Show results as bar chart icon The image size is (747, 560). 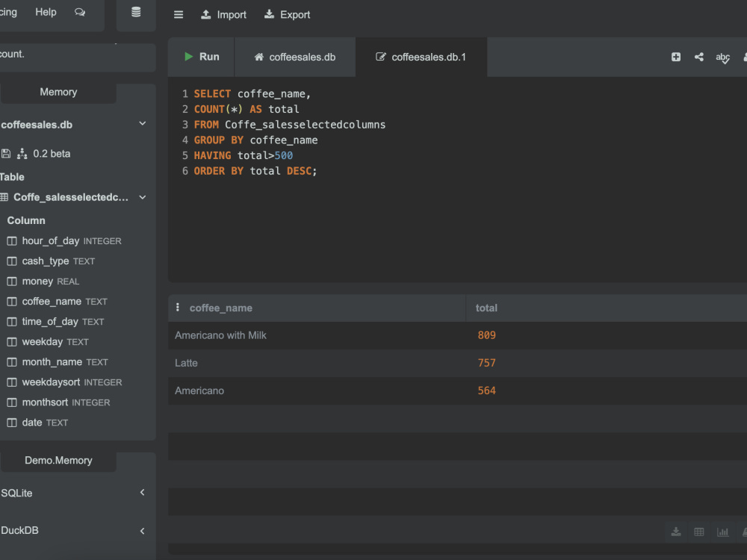pos(722,532)
